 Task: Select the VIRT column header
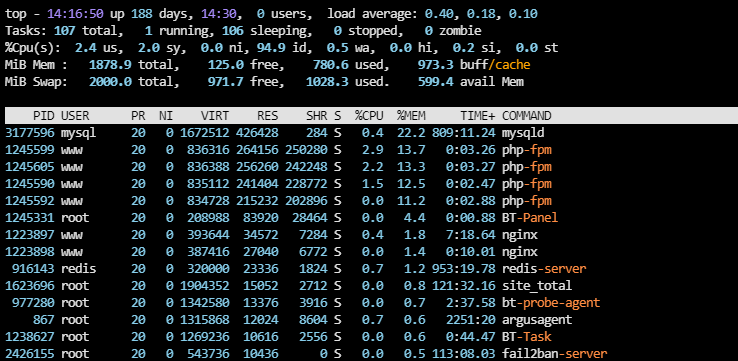tap(215, 116)
